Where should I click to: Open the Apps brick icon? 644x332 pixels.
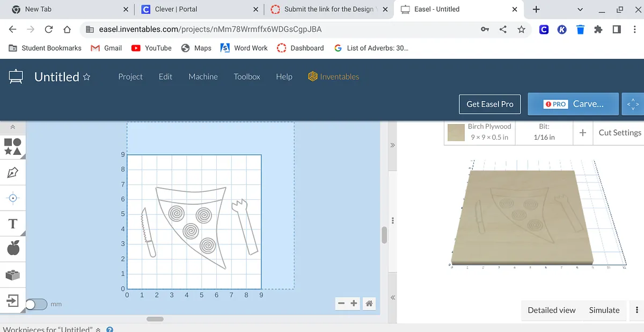(x=13, y=275)
